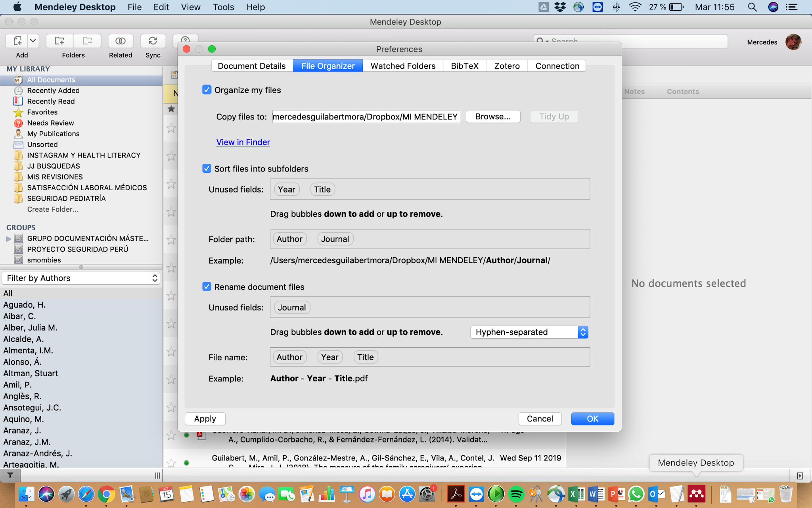Switch to the Watched Folders tab
The height and width of the screenshot is (508, 812).
click(402, 65)
